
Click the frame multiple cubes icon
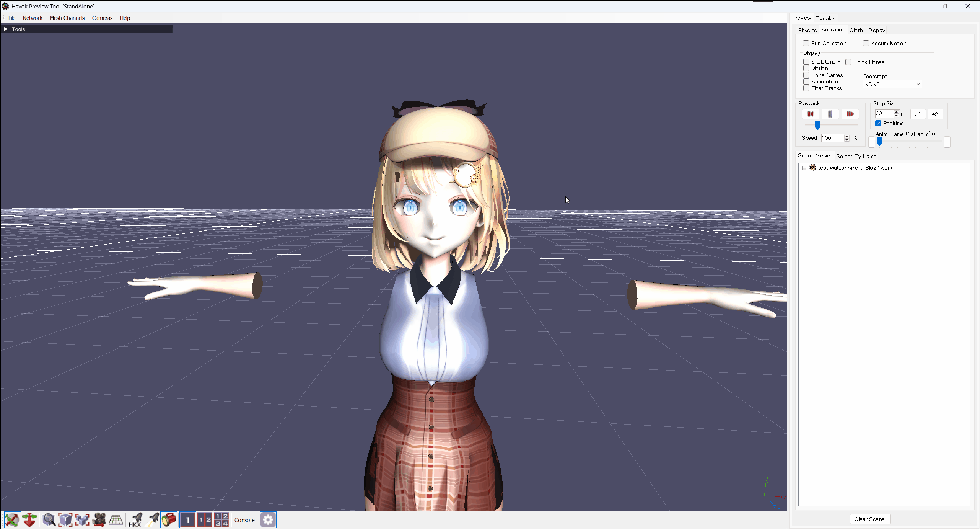coord(82,520)
